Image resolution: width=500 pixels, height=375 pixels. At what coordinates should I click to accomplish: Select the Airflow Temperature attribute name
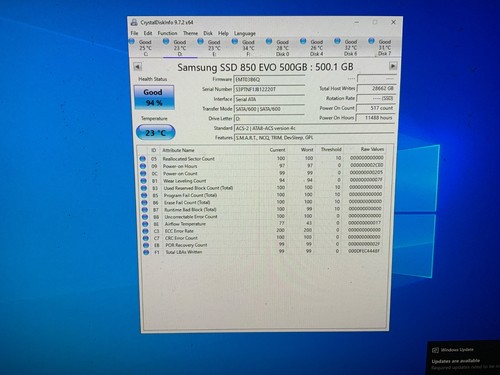pos(185,224)
